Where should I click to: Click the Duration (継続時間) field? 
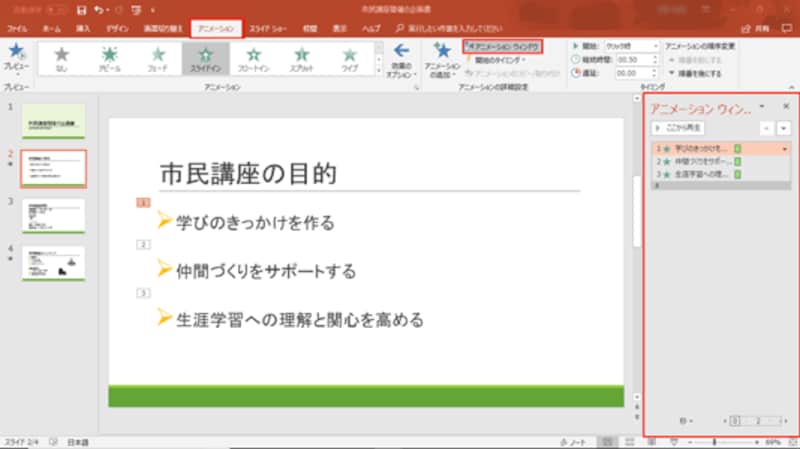pos(637,60)
